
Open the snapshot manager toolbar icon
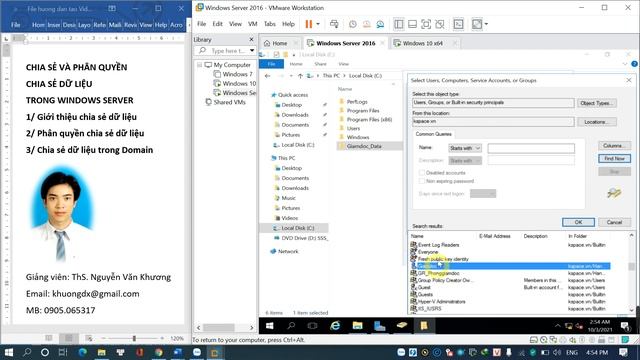coord(380,24)
